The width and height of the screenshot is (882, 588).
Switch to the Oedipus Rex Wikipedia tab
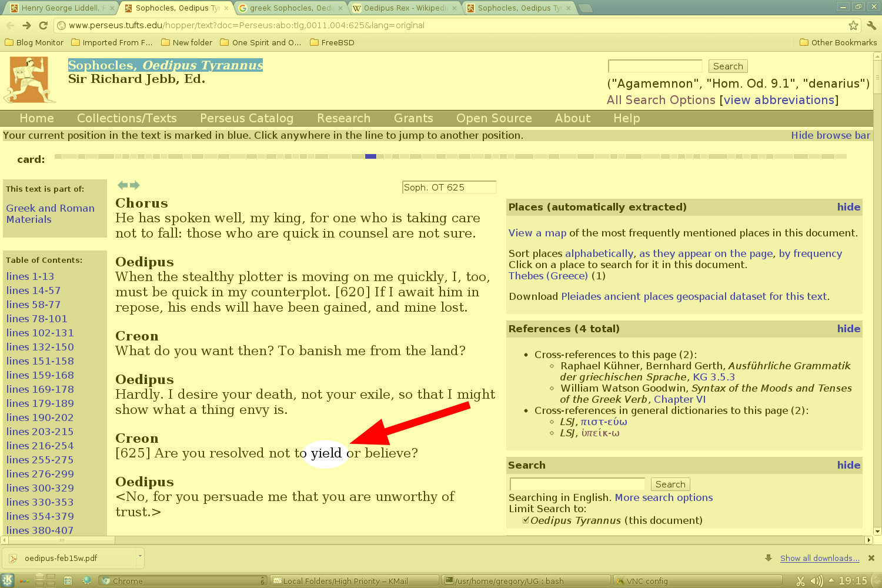[x=405, y=8]
